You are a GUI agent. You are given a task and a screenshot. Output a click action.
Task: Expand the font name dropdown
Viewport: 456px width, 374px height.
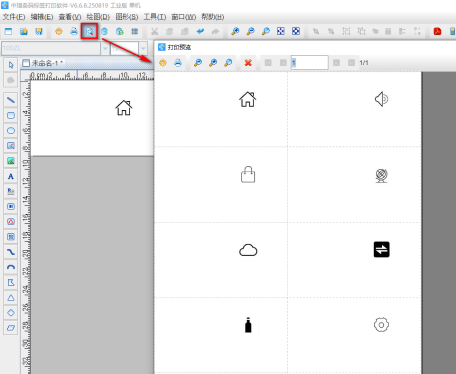tap(105, 48)
